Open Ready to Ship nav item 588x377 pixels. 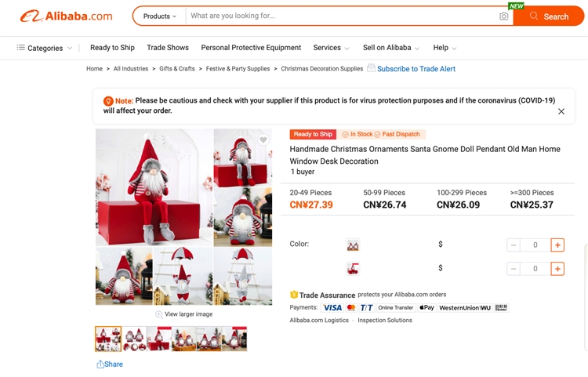[112, 48]
